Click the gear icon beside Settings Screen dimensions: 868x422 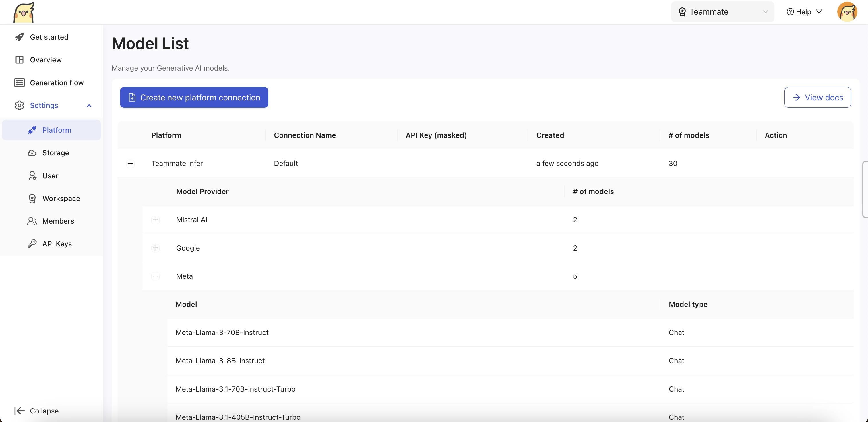(x=20, y=105)
